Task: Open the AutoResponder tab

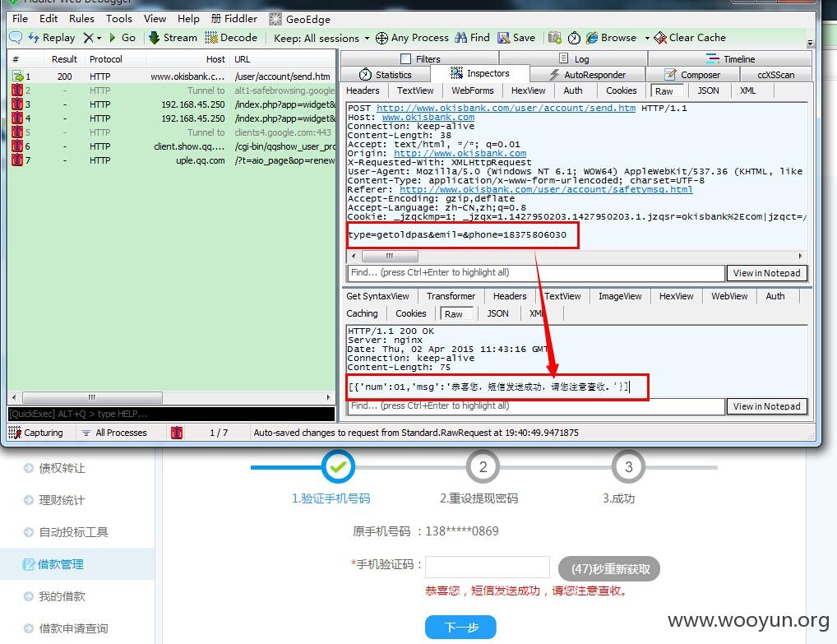Action: coord(587,75)
